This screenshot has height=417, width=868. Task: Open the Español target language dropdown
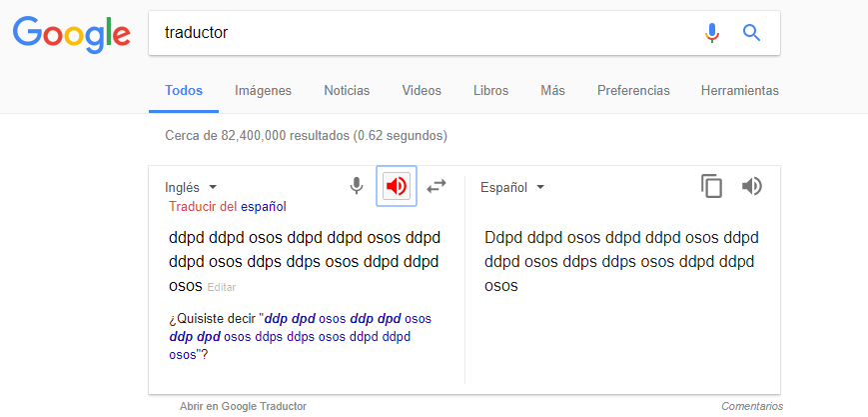click(512, 187)
